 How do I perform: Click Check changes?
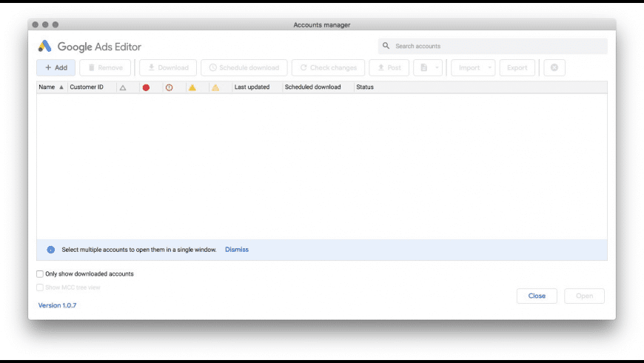point(328,68)
